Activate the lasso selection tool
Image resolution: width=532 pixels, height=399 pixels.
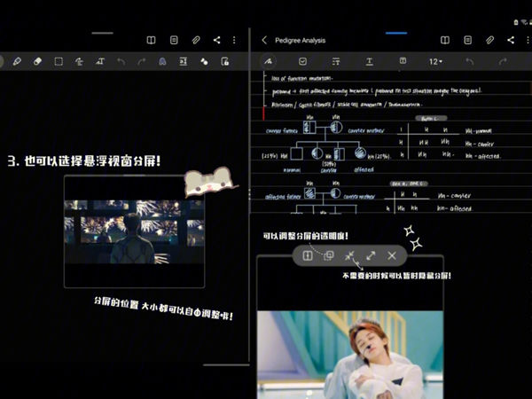coord(59,61)
